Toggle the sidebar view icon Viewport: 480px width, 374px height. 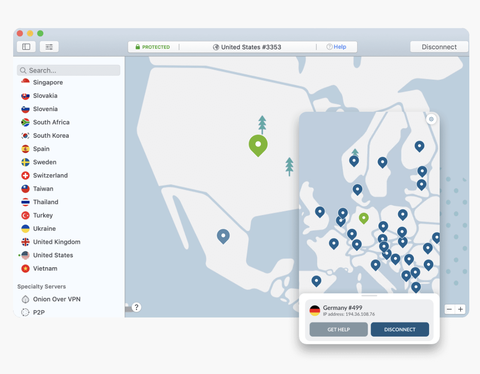(x=26, y=47)
